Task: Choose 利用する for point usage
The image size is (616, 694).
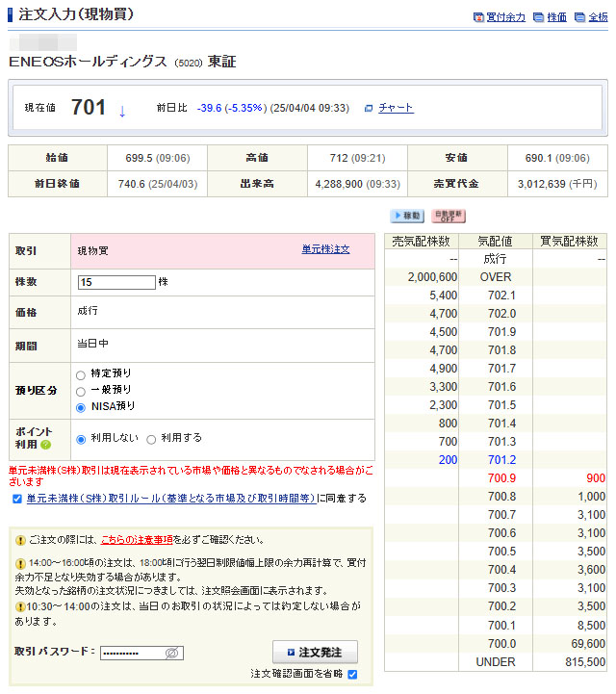Action: point(151,439)
